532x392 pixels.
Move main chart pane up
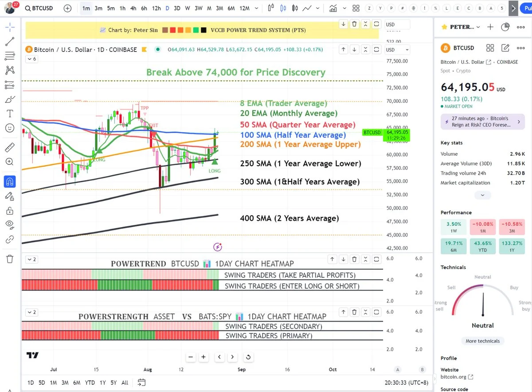(344, 50)
